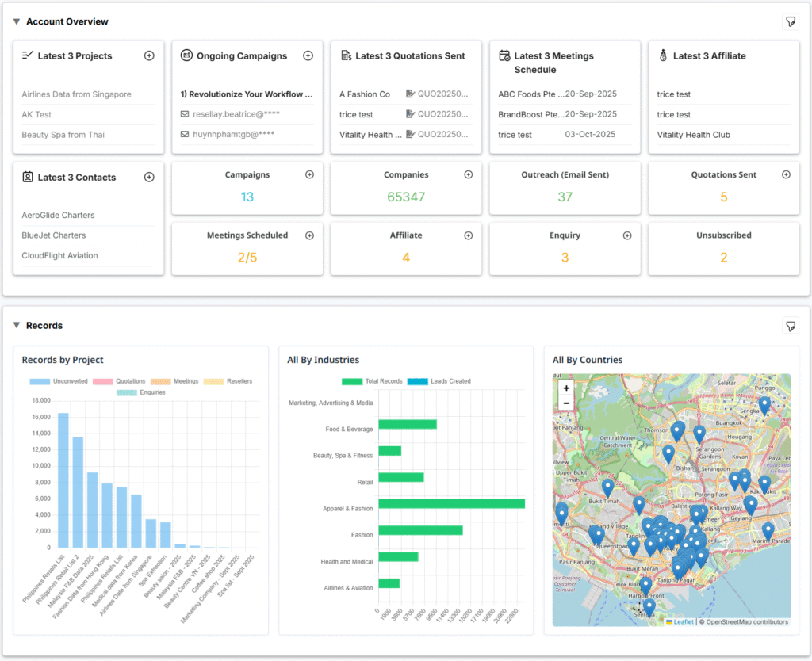Zoom out on the countries map
This screenshot has width=812, height=661.
pyautogui.click(x=565, y=403)
